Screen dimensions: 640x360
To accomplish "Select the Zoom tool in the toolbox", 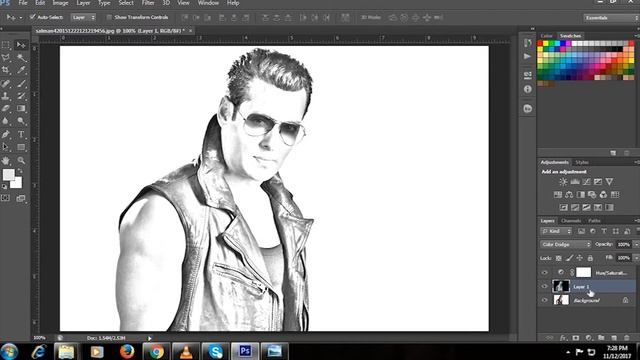I will 21,160.
